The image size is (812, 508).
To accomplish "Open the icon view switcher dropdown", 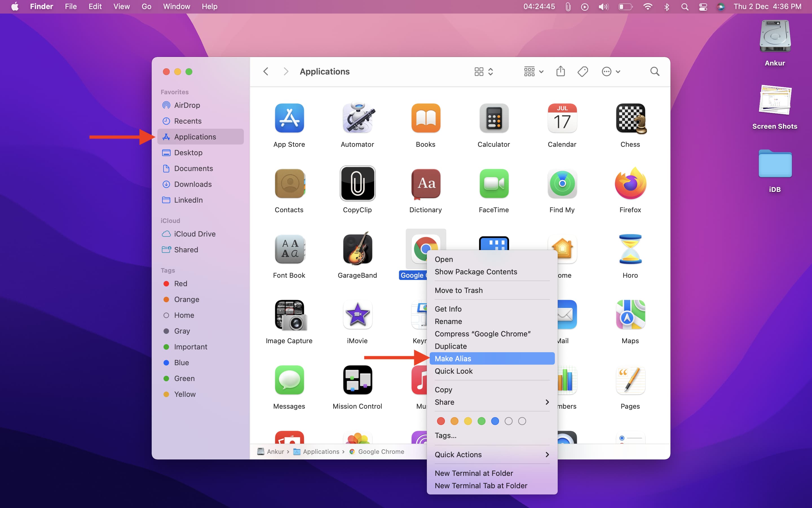I will coord(484,72).
